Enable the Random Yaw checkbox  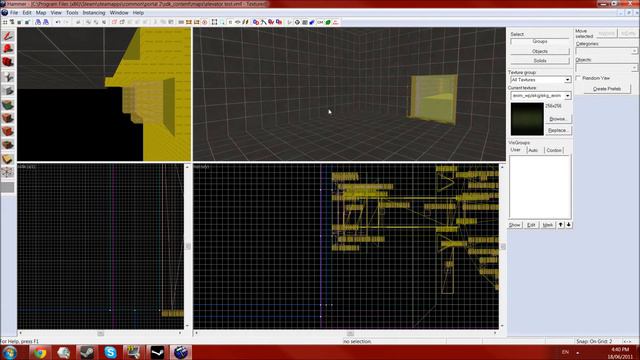point(578,78)
